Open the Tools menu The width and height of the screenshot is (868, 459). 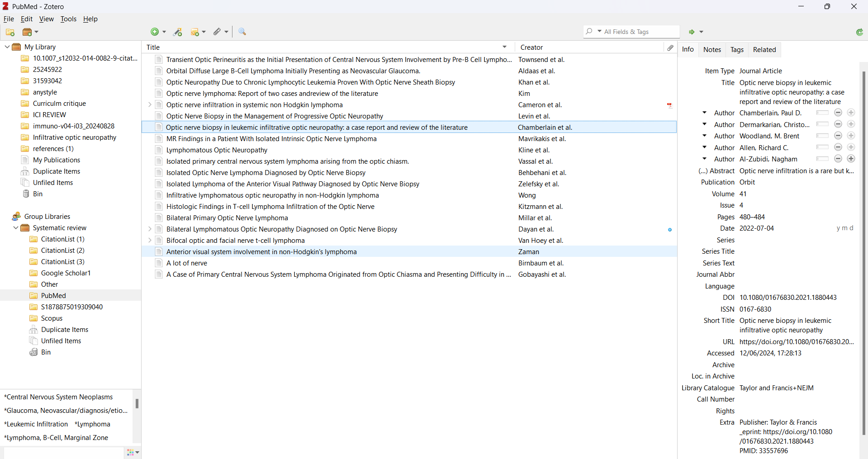click(x=68, y=19)
